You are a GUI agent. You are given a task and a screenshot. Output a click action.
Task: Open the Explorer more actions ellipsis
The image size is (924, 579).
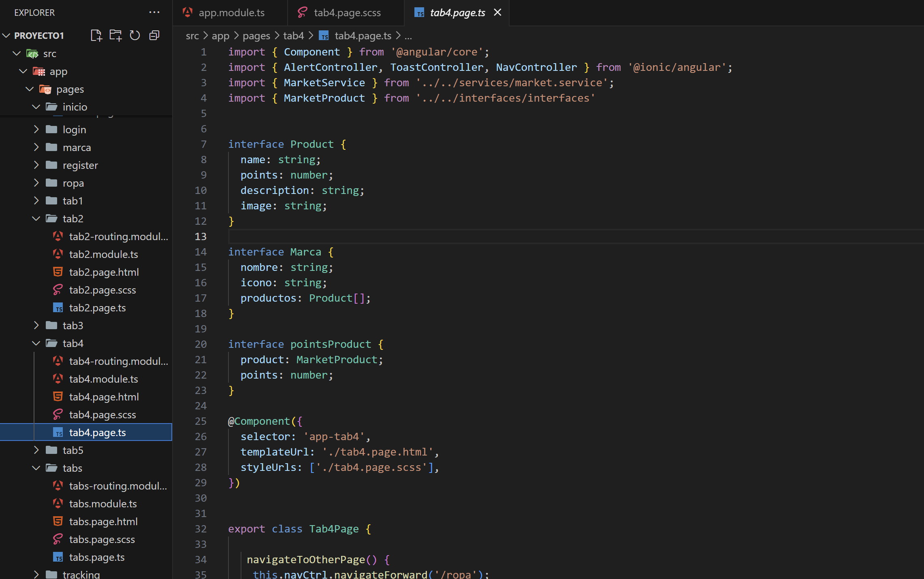click(154, 13)
